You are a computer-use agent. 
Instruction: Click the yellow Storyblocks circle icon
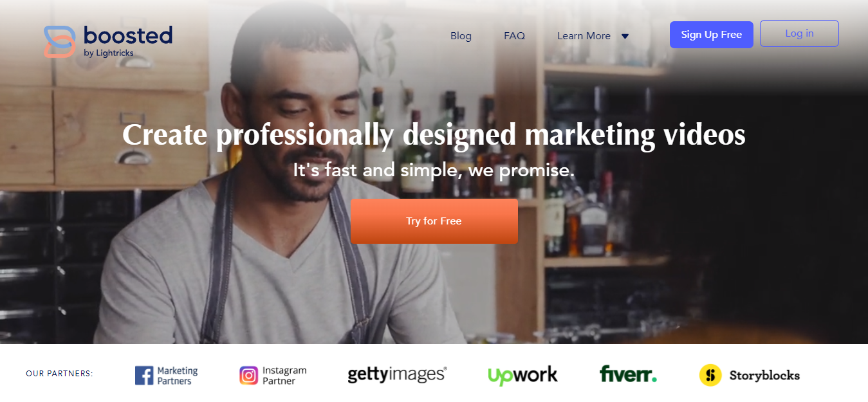pyautogui.click(x=710, y=375)
